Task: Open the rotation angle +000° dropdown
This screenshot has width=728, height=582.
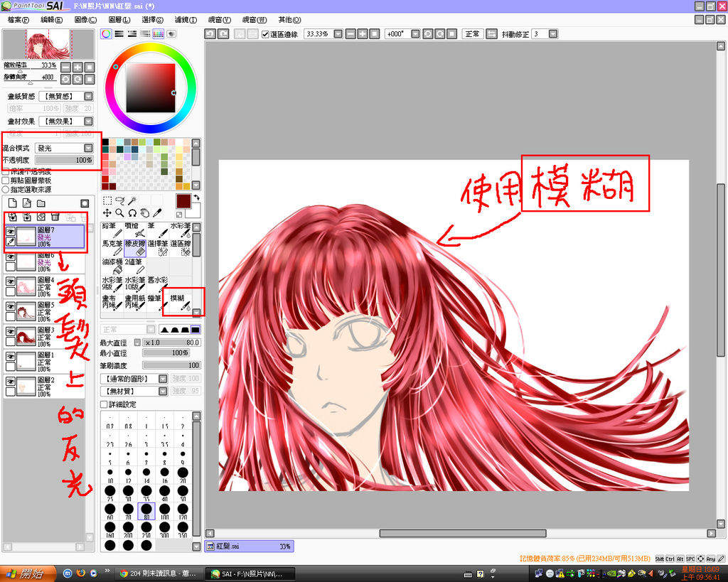Action: click(x=415, y=34)
